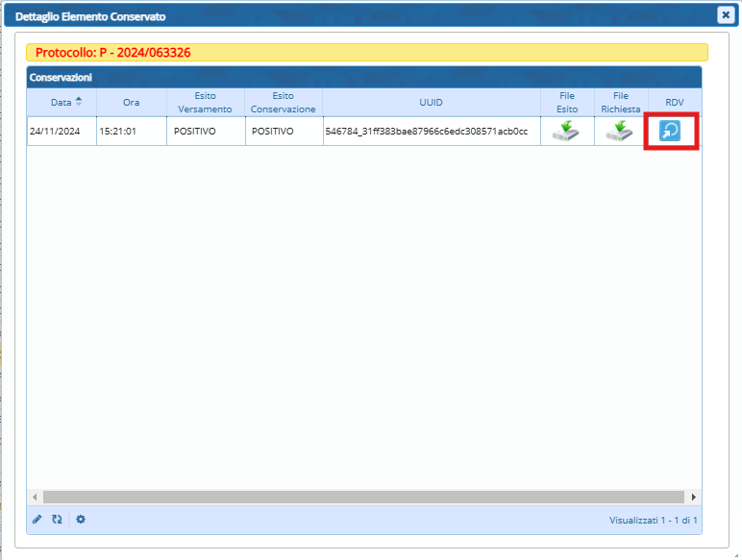
Task: Click the File Esito column header
Action: 567,102
